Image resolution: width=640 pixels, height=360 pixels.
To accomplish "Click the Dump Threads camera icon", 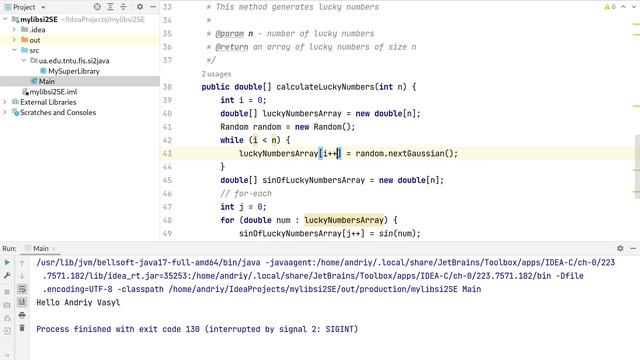I will point(7,305).
